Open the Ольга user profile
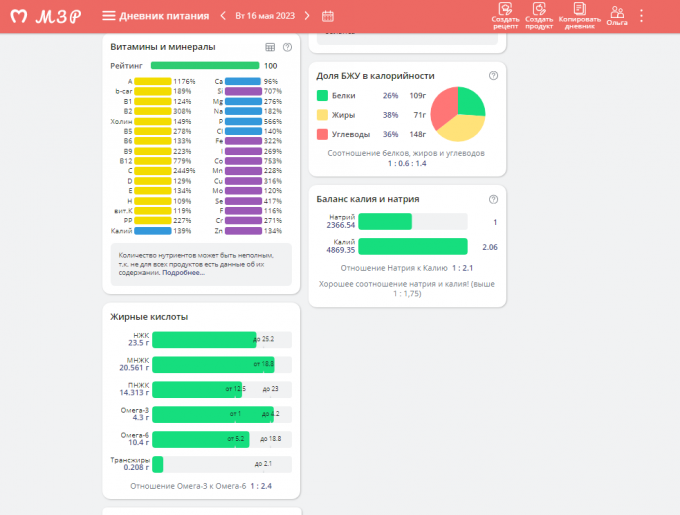680x515 pixels. [x=617, y=14]
